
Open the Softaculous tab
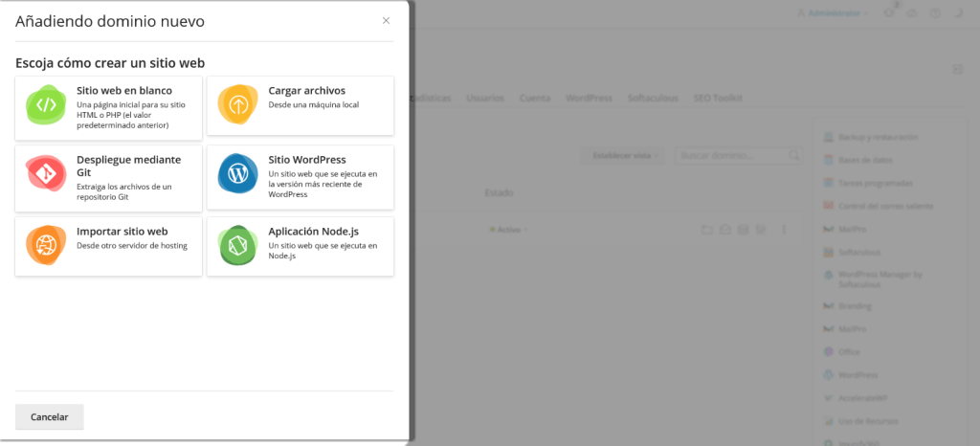(653, 99)
